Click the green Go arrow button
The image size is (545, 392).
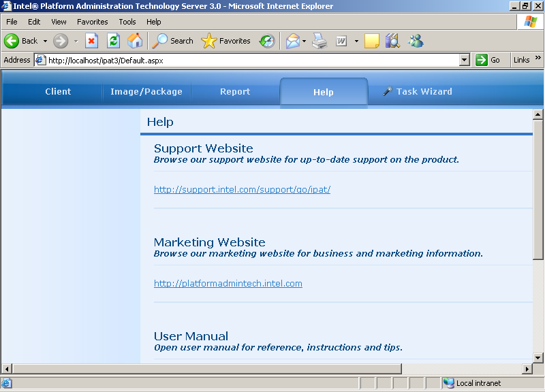[482, 60]
